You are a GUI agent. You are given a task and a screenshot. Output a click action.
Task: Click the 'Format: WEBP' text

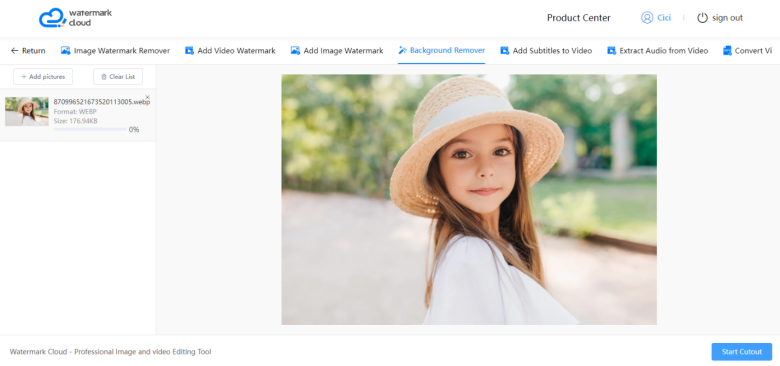75,112
